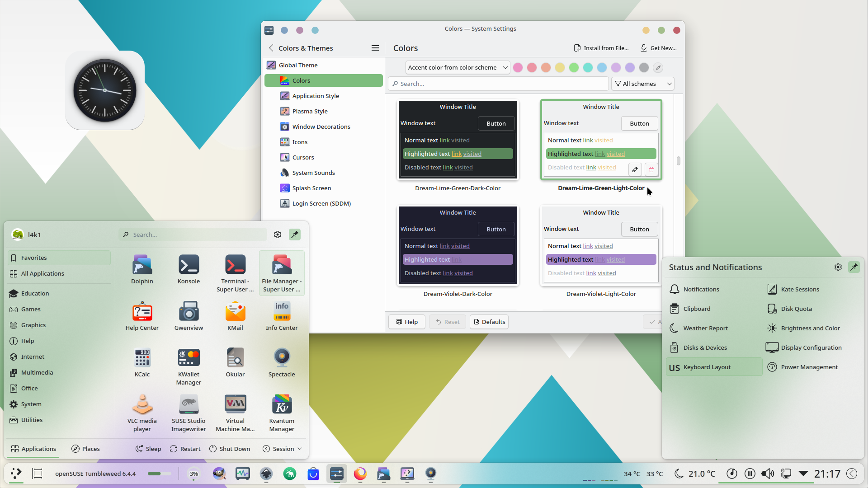
Task: Open the accent color source dropdown
Action: pos(458,67)
